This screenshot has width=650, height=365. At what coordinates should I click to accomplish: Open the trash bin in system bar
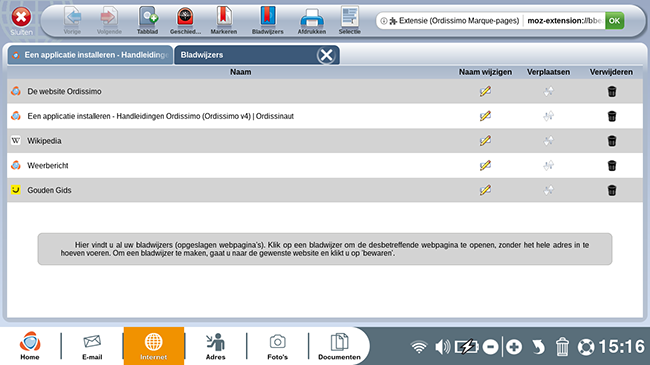point(562,347)
